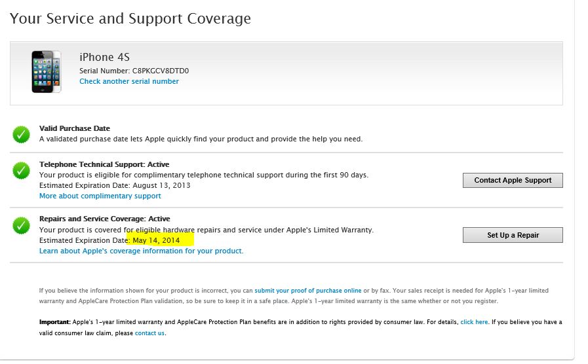Follow the More about complimentary support link
Image resolution: width=588 pixels, height=364 pixels.
pos(100,196)
